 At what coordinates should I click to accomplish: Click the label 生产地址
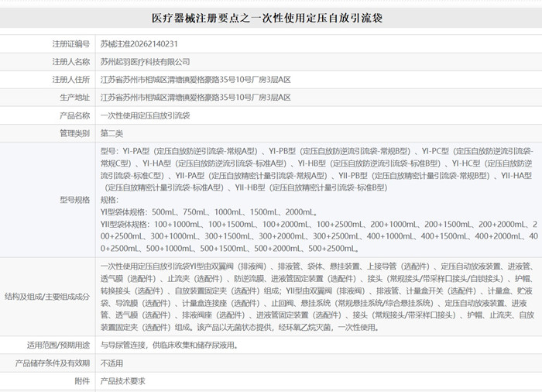pyautogui.click(x=74, y=98)
